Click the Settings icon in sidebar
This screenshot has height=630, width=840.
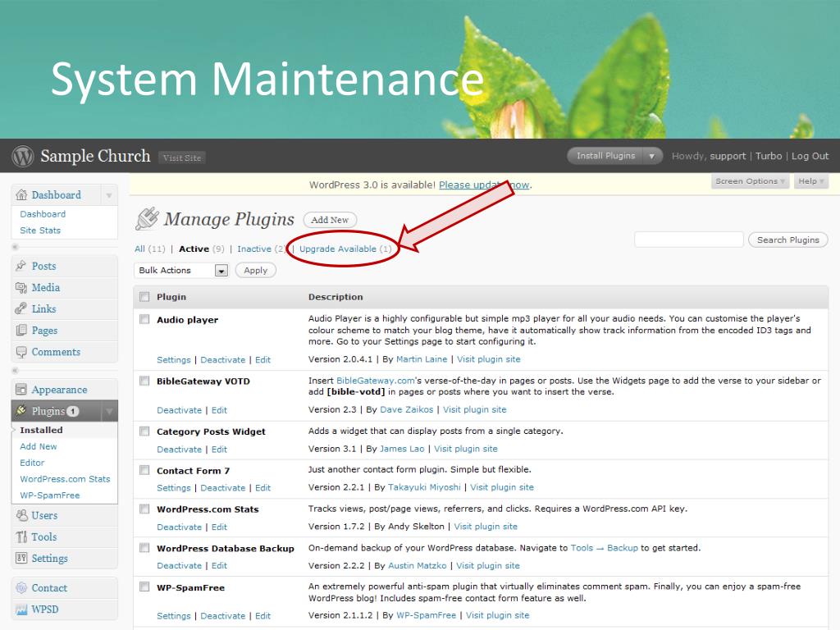[x=21, y=558]
